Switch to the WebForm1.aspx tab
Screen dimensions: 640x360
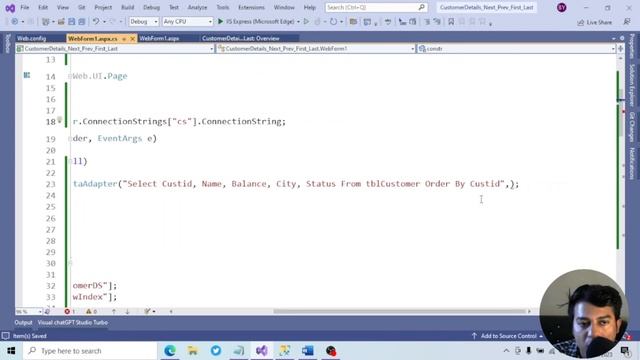tap(159, 38)
